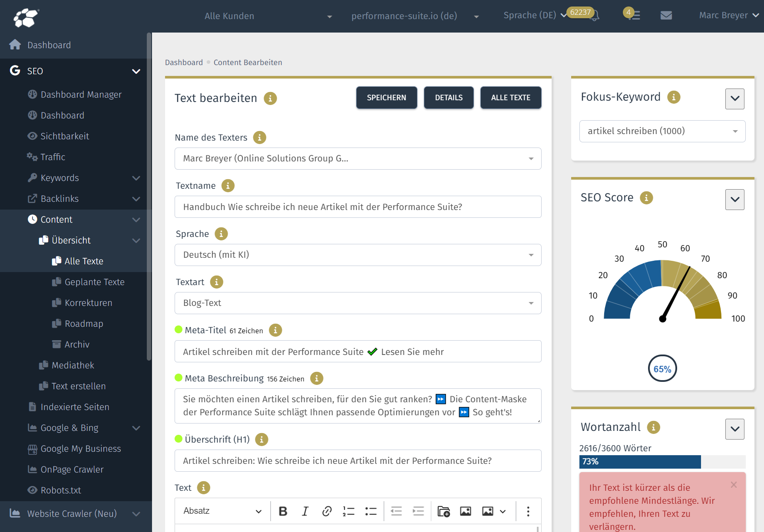Open Korrekturen in sidebar
This screenshot has width=764, height=532.
click(88, 303)
